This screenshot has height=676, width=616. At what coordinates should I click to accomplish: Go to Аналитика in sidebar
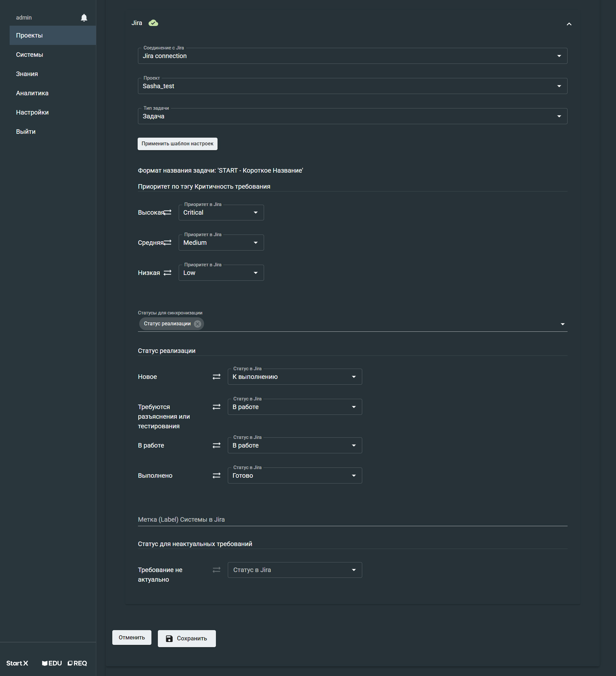point(32,93)
